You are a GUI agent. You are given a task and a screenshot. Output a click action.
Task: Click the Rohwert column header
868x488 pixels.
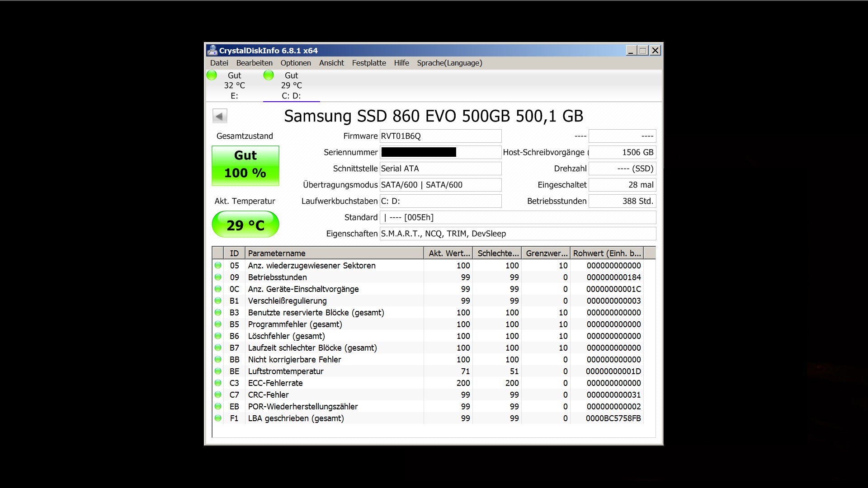pos(607,253)
